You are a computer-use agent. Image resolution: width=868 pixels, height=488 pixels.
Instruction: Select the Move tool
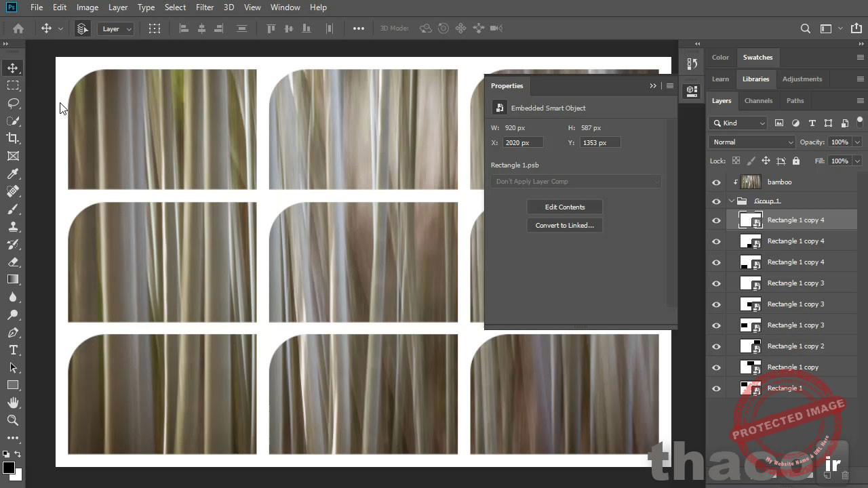point(12,68)
